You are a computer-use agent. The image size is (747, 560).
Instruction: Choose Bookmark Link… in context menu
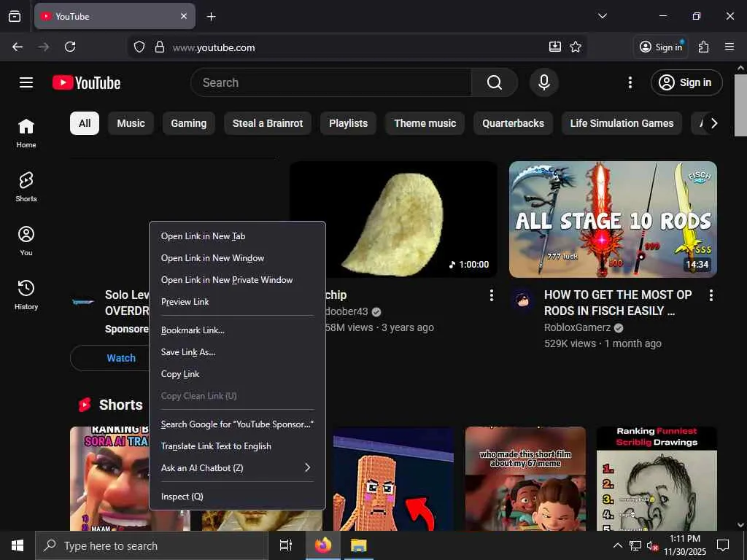point(237,330)
